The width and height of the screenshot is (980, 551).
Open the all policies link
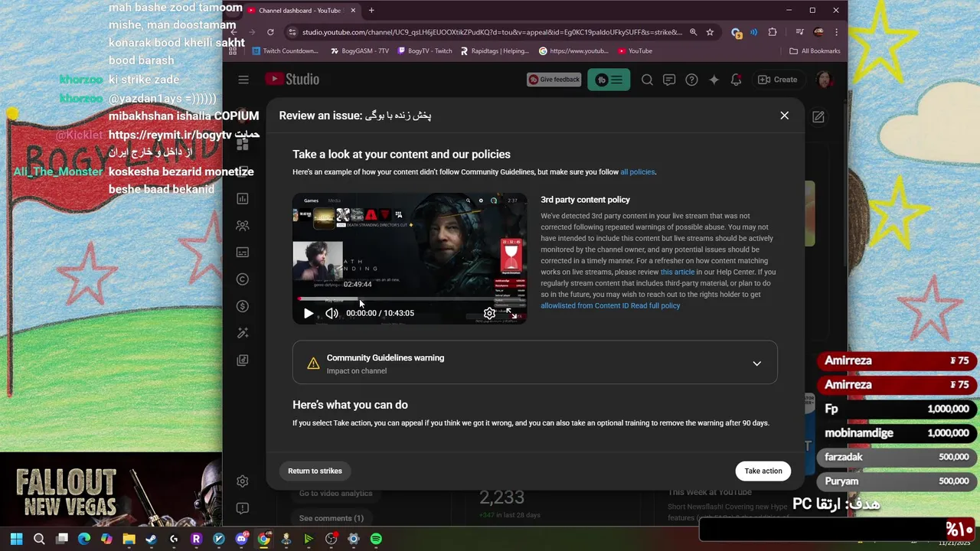637,172
